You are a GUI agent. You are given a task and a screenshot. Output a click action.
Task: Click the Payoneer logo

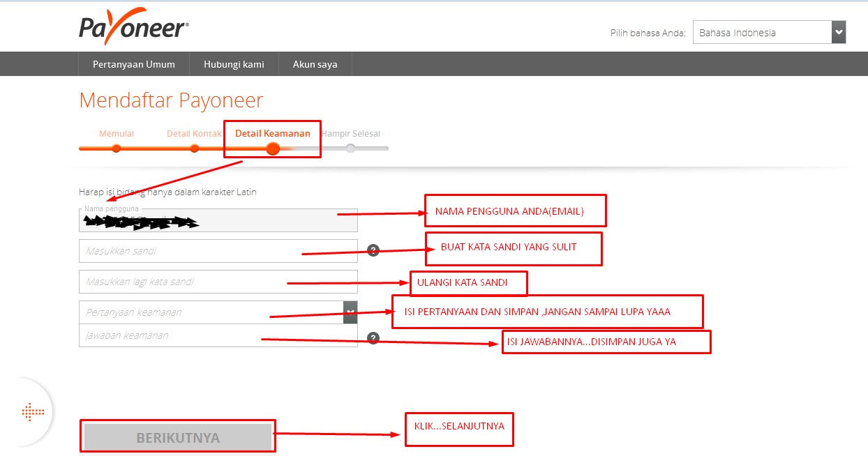pos(134,26)
